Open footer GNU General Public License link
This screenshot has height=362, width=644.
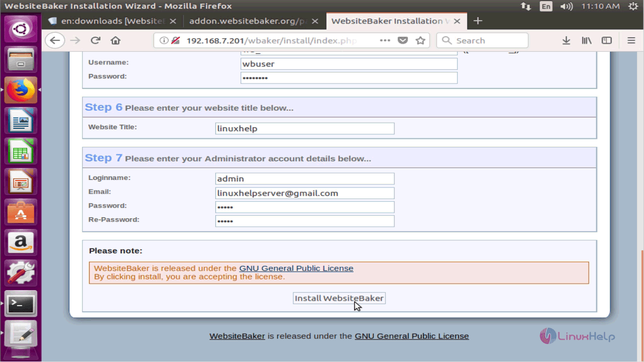pyautogui.click(x=412, y=336)
